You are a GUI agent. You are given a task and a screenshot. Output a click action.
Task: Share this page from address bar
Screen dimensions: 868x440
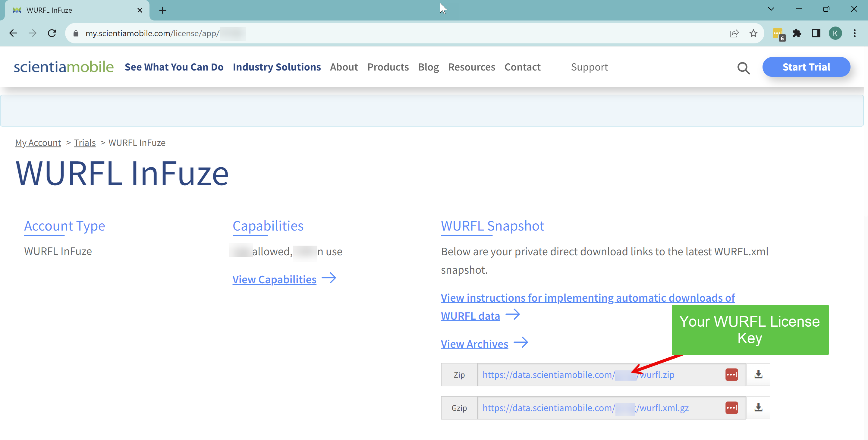click(734, 33)
